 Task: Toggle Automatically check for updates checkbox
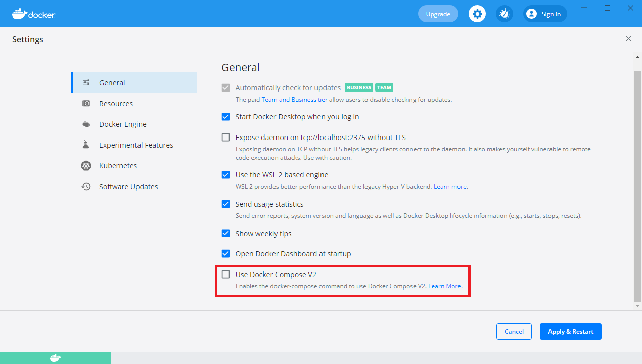point(226,87)
